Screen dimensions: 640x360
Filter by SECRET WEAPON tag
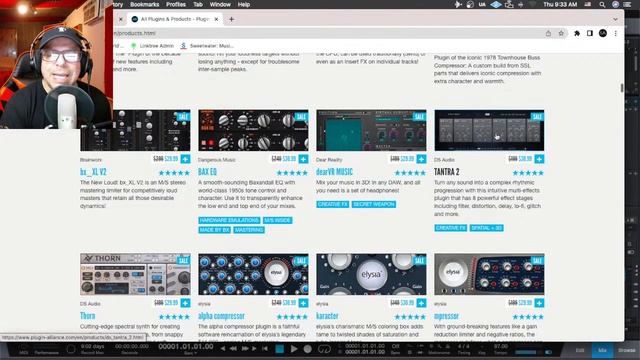click(x=373, y=204)
